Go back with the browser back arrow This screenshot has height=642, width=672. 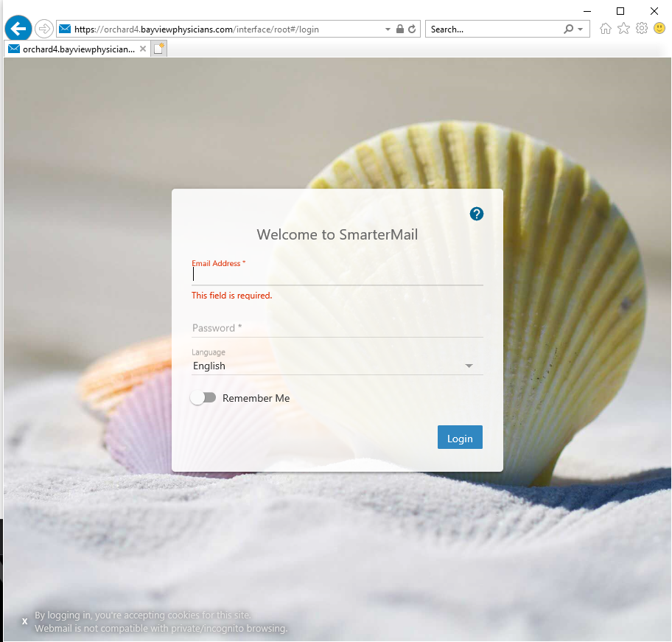point(18,29)
